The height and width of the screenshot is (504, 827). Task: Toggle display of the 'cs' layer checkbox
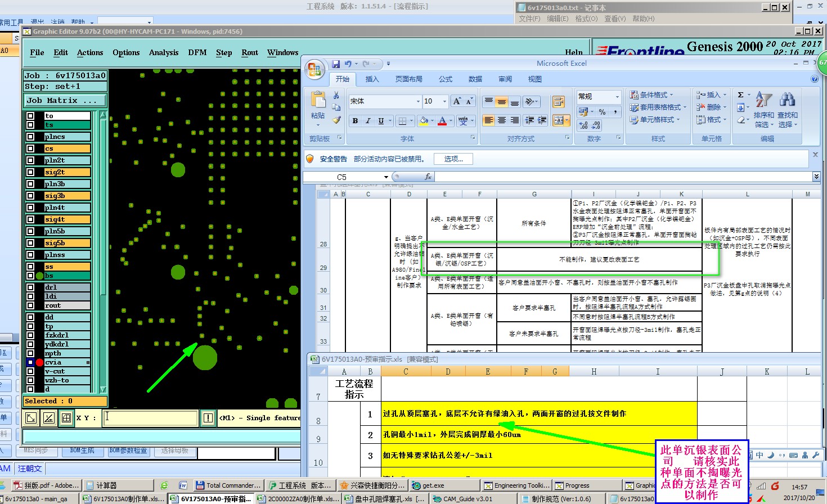30,148
